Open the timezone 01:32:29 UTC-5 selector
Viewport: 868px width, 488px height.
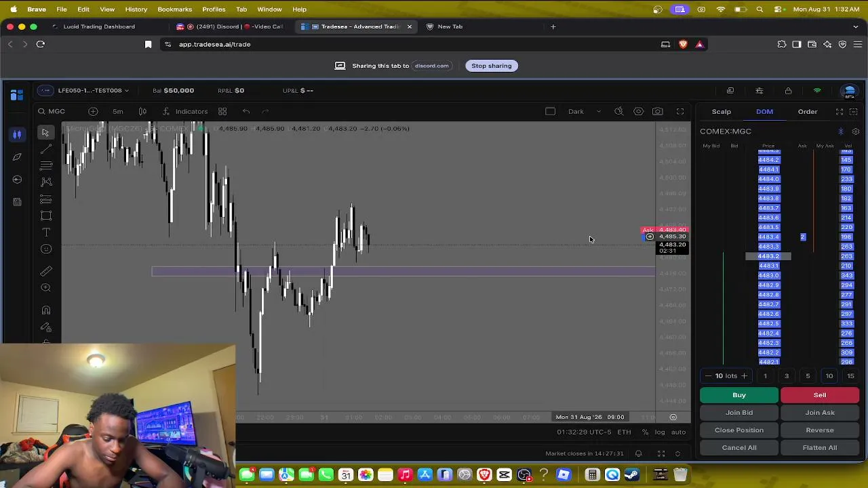pos(584,432)
